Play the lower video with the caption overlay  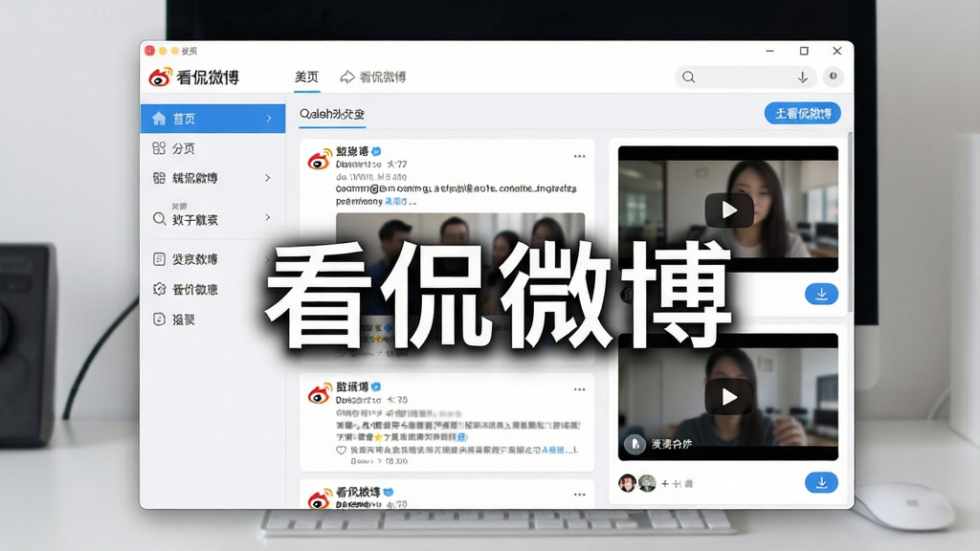coord(728,397)
